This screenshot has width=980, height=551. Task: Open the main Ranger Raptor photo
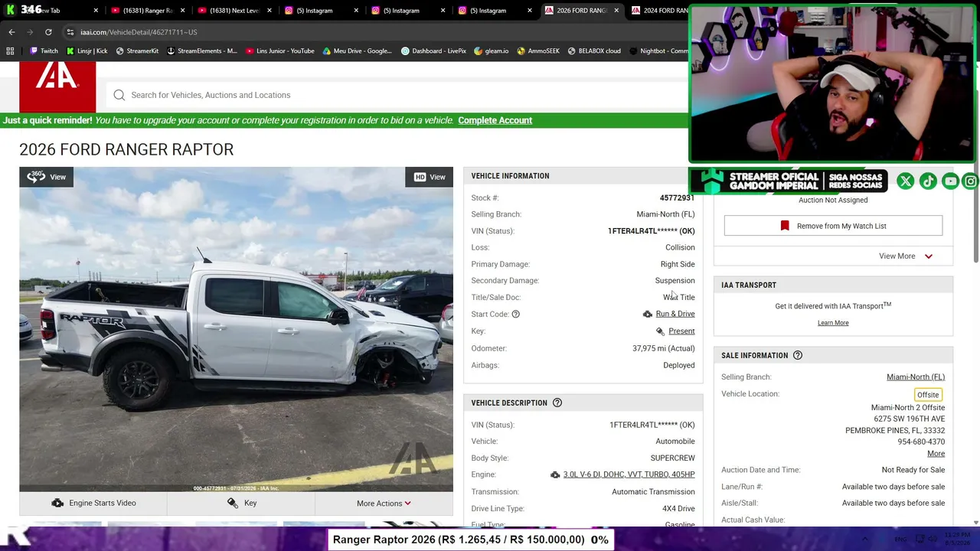point(236,329)
